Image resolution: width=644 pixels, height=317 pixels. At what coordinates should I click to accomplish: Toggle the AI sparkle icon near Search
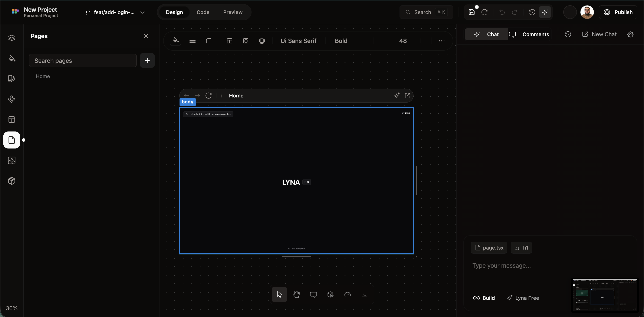click(545, 12)
